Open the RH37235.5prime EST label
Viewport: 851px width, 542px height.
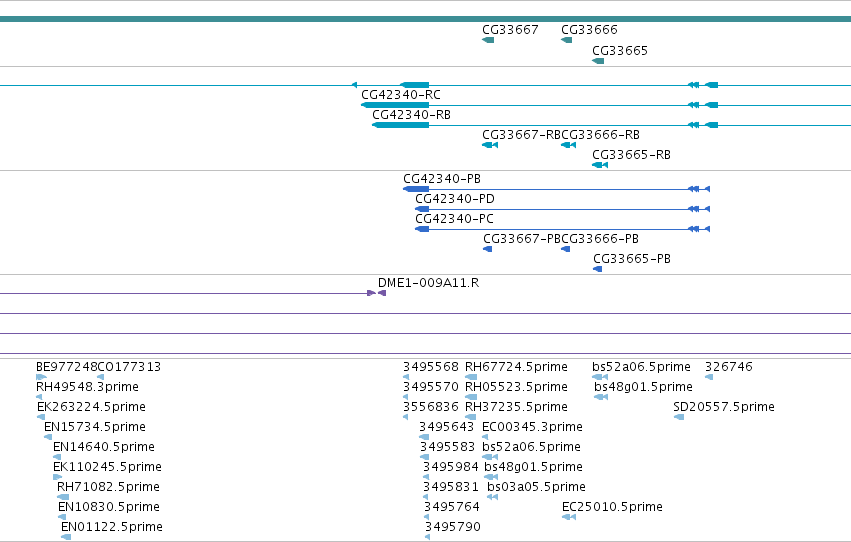tap(516, 407)
